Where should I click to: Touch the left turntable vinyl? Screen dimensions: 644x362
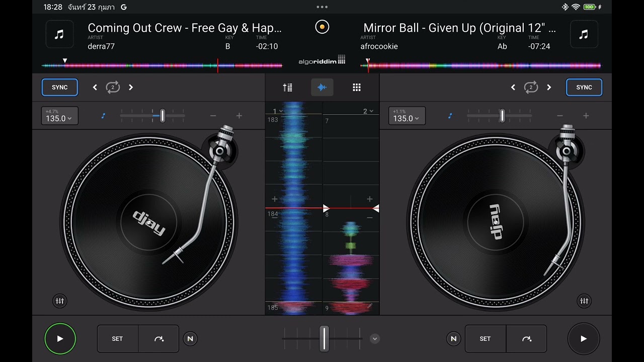click(148, 222)
